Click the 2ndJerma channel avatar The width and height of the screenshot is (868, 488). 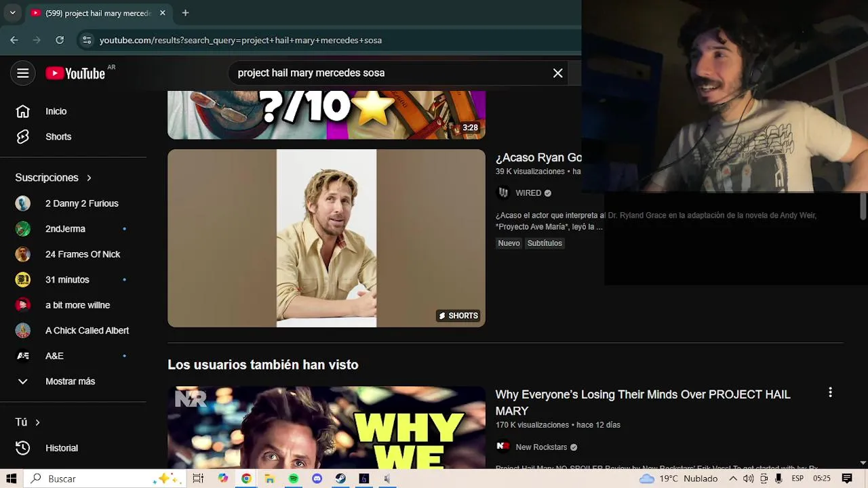point(23,229)
